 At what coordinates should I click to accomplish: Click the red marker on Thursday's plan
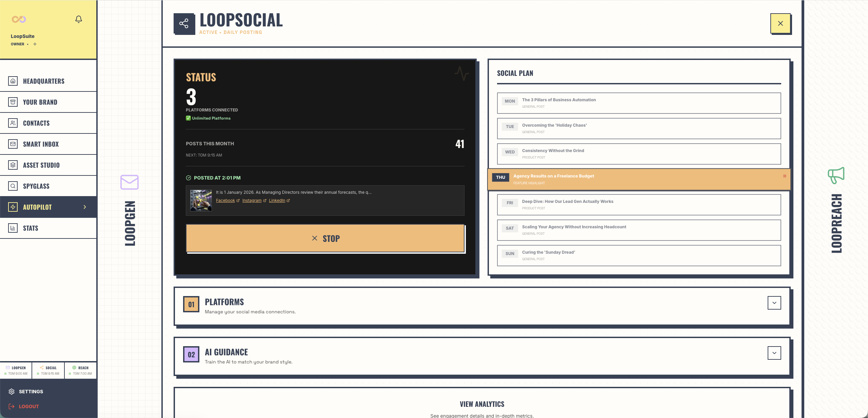(785, 176)
